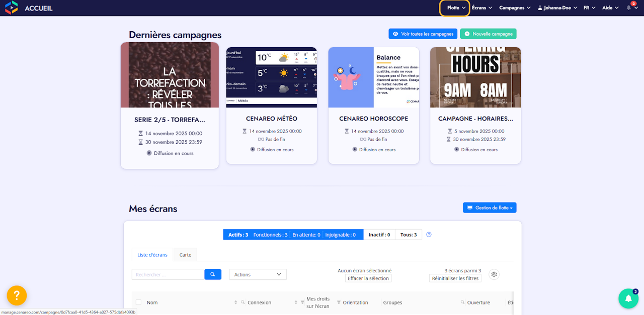The height and width of the screenshot is (315, 644).
Task: Click the user icon beside Johanna-Doe
Action: coord(540,8)
